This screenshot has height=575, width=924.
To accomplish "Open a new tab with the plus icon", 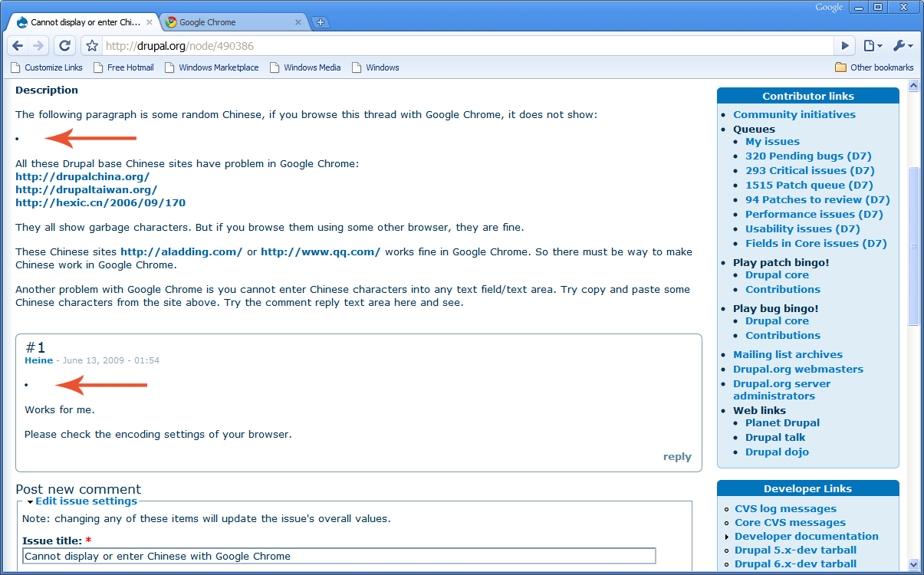I will coord(320,22).
